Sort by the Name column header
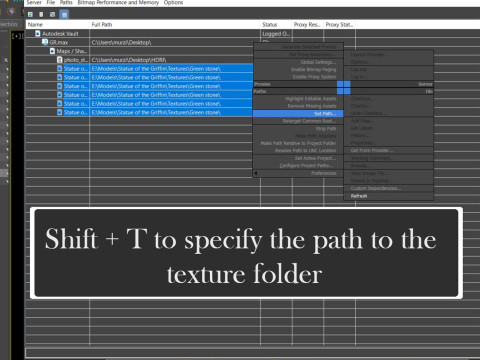480x360 pixels. pyautogui.click(x=58, y=25)
